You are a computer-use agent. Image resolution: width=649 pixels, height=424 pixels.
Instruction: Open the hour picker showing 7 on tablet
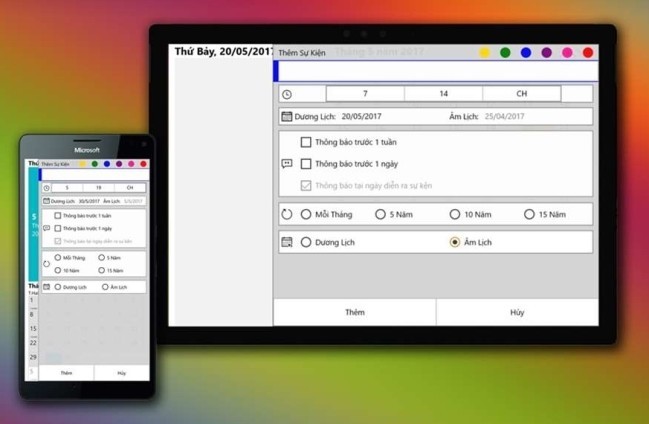pyautogui.click(x=365, y=94)
